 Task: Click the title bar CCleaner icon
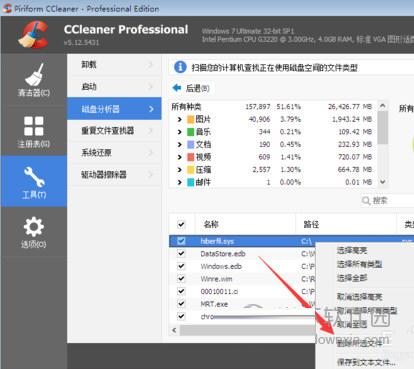(x=7, y=8)
